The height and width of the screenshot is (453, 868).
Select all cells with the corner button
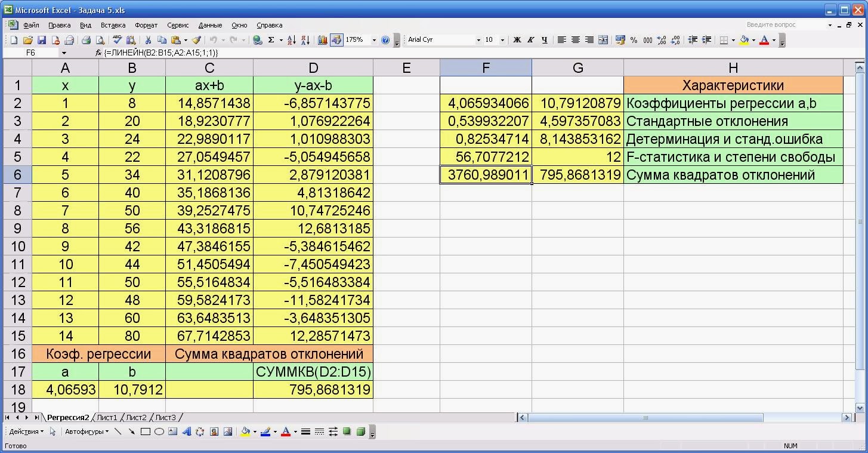(x=17, y=67)
